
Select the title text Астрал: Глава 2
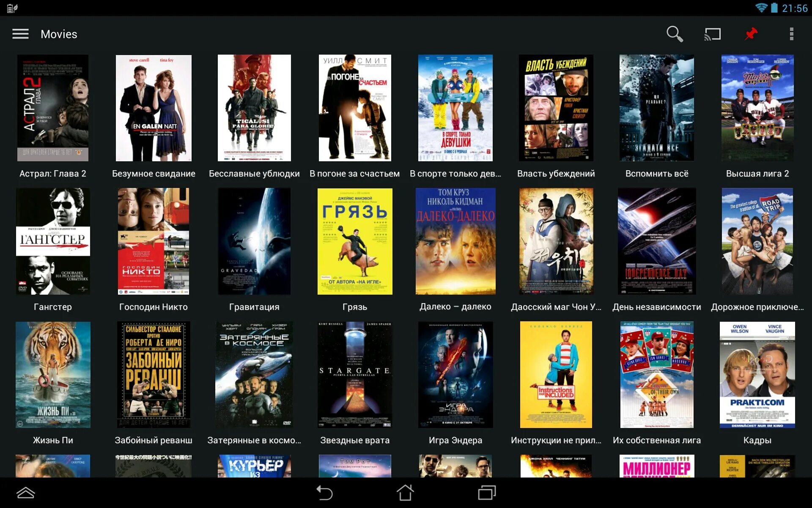coord(53,174)
